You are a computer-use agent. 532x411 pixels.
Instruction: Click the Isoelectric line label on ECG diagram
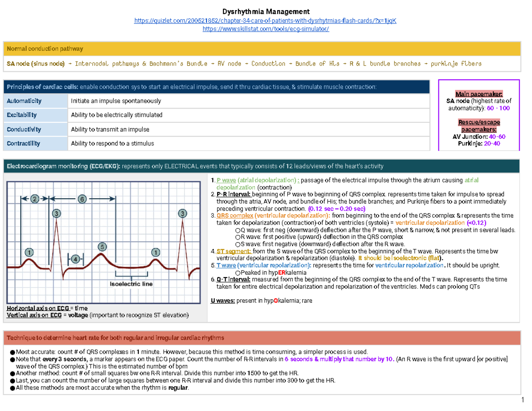[x=131, y=284]
